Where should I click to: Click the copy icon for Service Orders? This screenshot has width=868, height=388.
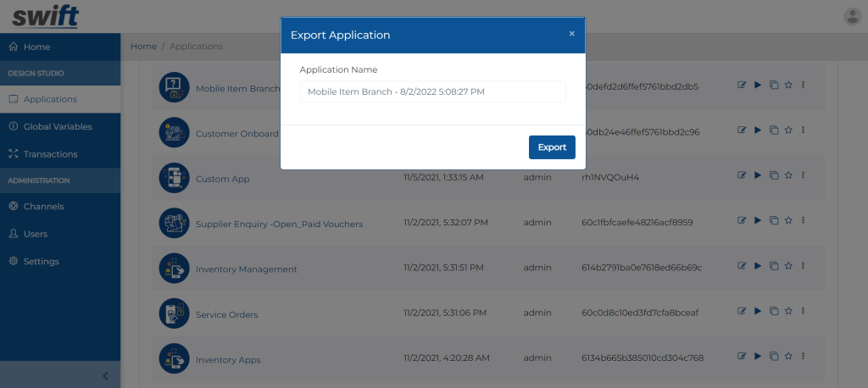pos(772,312)
